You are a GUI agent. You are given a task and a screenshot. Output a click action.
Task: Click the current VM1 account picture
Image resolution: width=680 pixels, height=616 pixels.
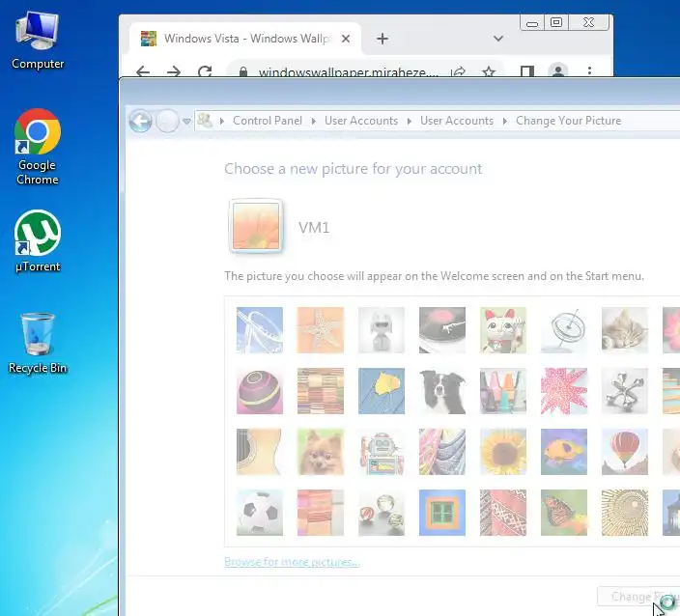tap(256, 226)
